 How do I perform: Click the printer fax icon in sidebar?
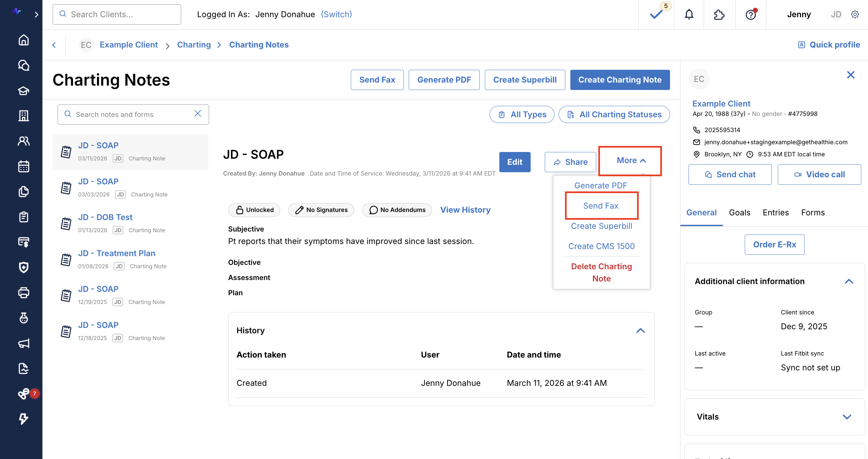[x=24, y=293]
